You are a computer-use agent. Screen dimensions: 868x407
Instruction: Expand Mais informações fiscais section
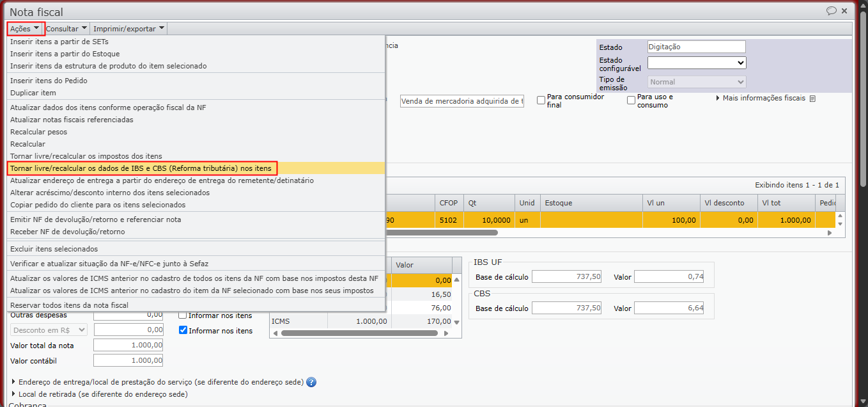point(761,98)
